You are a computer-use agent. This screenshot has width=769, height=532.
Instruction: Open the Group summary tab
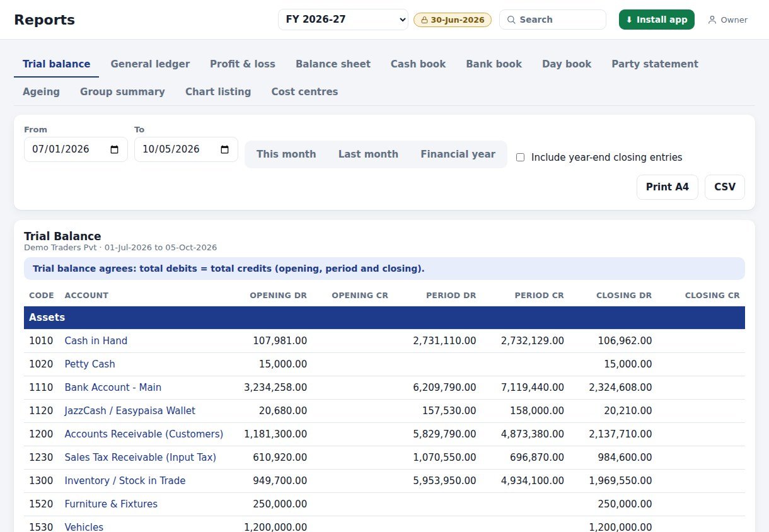(x=122, y=91)
